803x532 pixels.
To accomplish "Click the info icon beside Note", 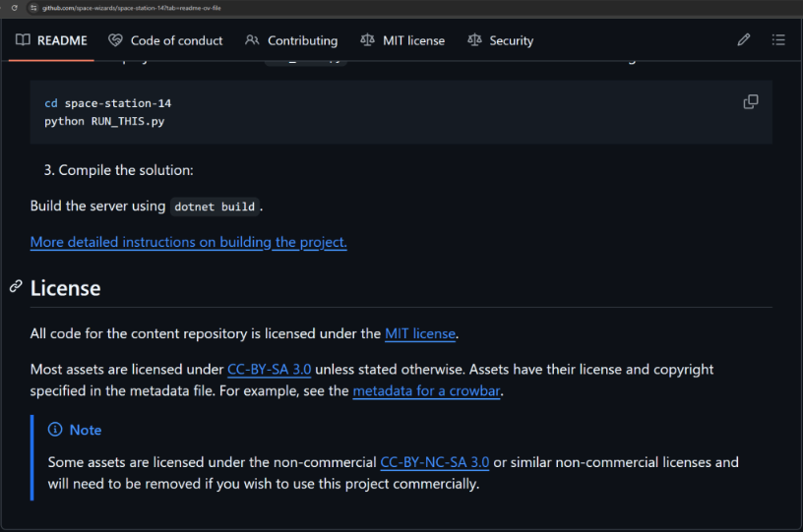I will coord(55,429).
